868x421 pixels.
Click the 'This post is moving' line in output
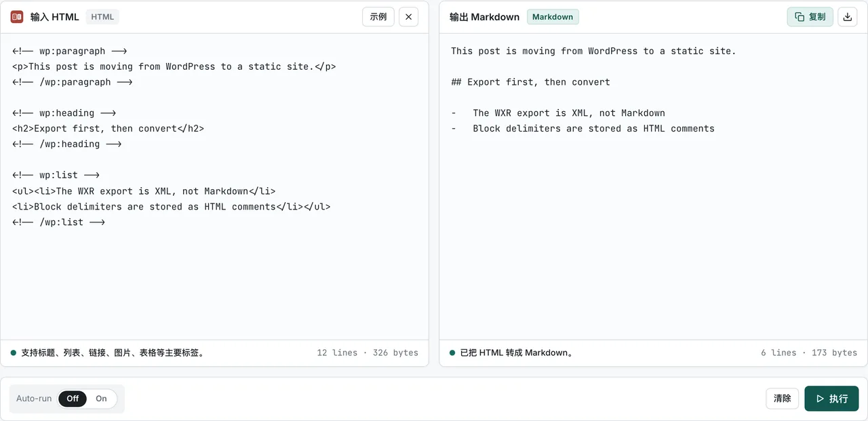[x=593, y=51]
